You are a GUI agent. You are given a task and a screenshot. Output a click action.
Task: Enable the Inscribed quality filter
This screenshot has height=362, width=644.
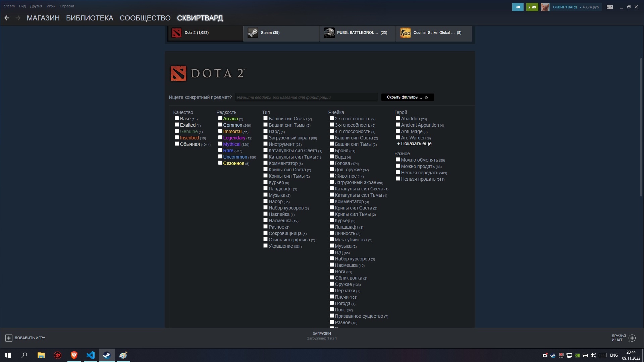tap(177, 137)
